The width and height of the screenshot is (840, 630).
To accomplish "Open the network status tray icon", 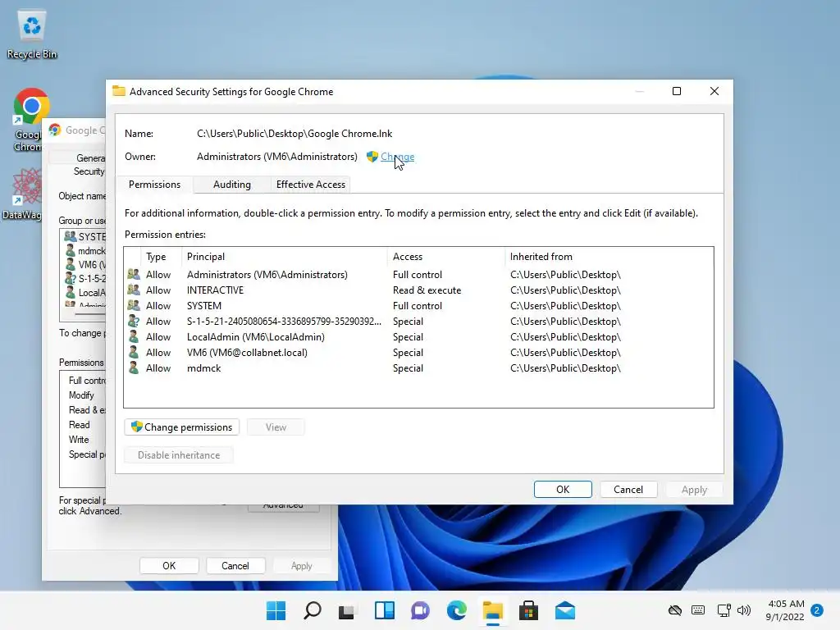I will click(724, 610).
